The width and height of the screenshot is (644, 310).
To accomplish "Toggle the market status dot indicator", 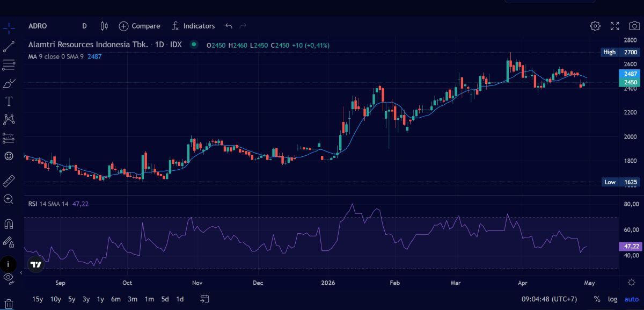I will (x=194, y=45).
